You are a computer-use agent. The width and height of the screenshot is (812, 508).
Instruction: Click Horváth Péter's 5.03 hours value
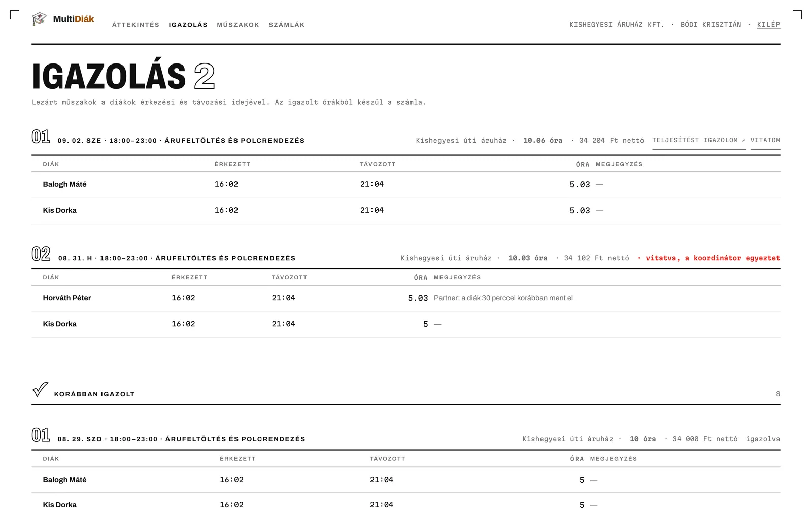[418, 298]
